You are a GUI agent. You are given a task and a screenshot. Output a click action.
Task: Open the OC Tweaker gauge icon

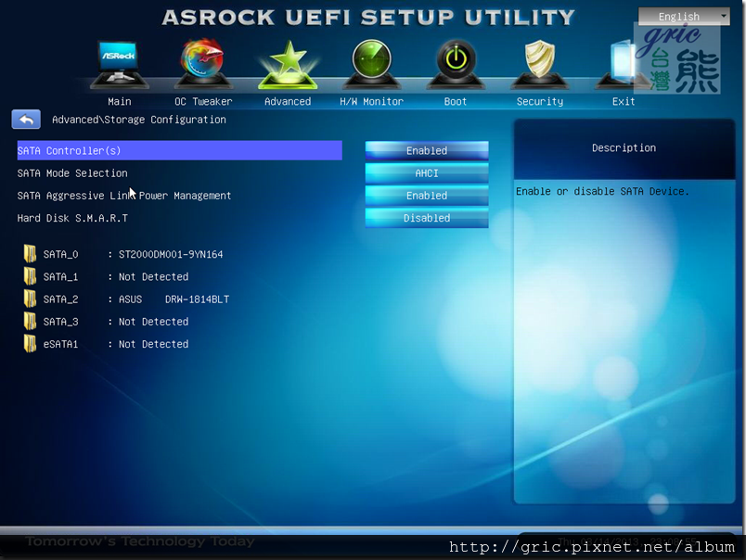tap(203, 64)
